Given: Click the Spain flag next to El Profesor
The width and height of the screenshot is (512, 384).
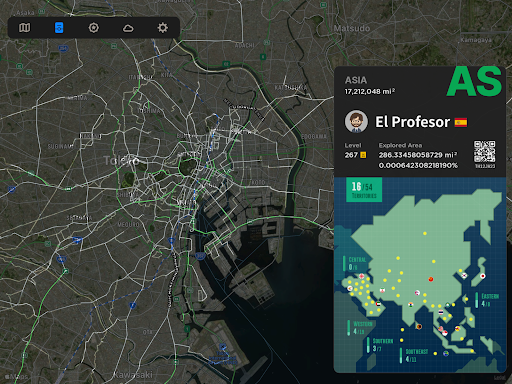Looking at the screenshot, I should coord(461,122).
